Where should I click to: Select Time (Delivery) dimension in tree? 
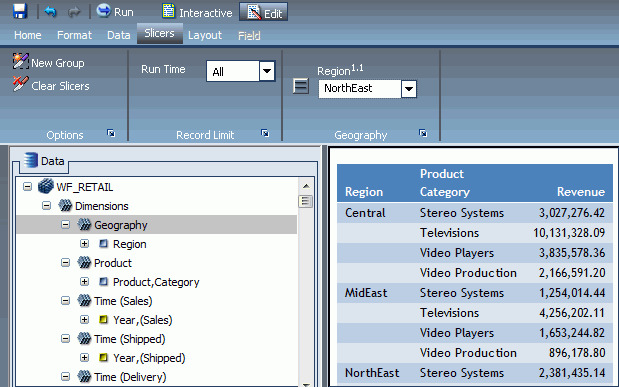(130, 377)
